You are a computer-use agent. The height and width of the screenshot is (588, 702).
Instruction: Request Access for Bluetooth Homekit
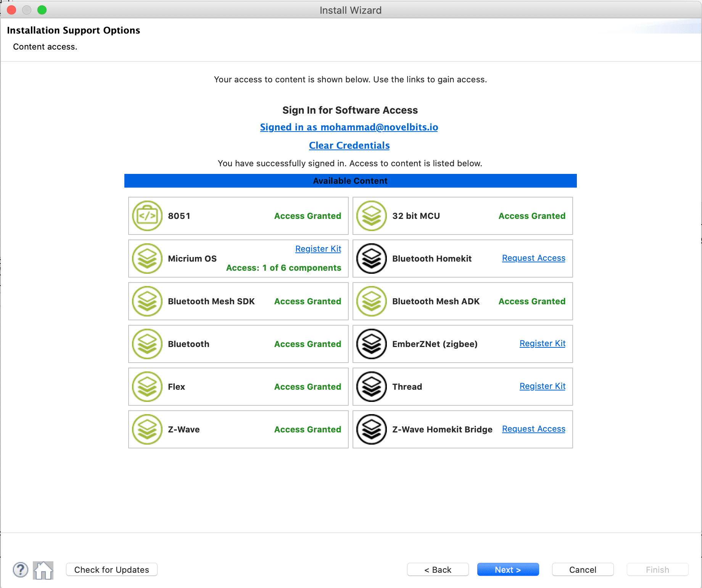point(533,258)
